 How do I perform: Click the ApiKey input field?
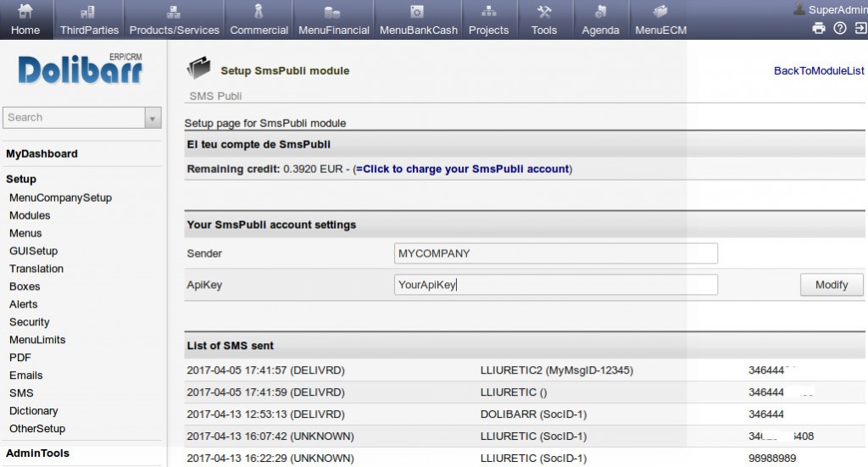556,285
